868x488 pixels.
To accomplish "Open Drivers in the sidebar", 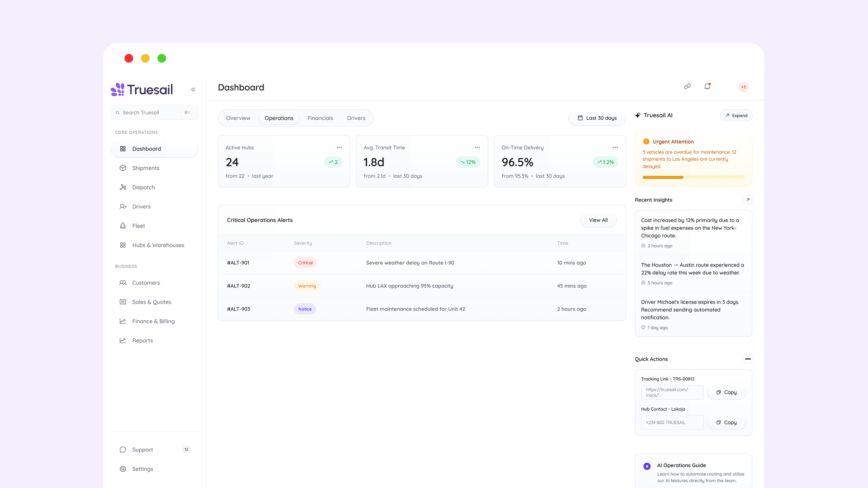I will pyautogui.click(x=154, y=206).
